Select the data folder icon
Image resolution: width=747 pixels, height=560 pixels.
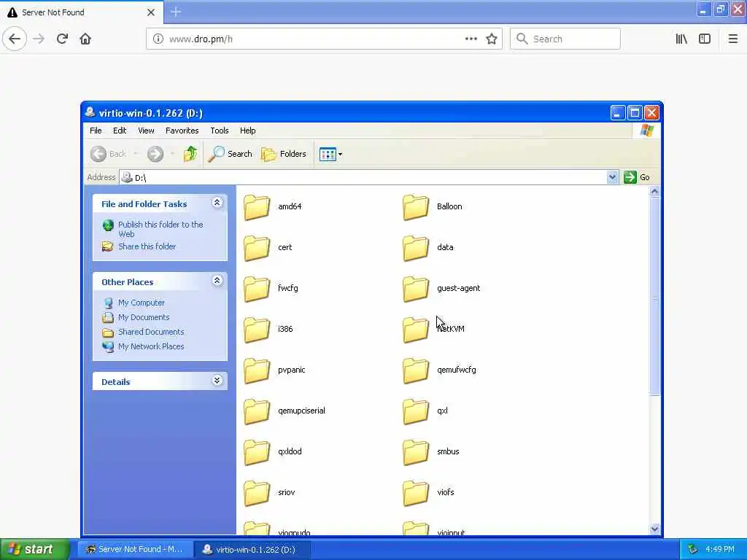416,248
